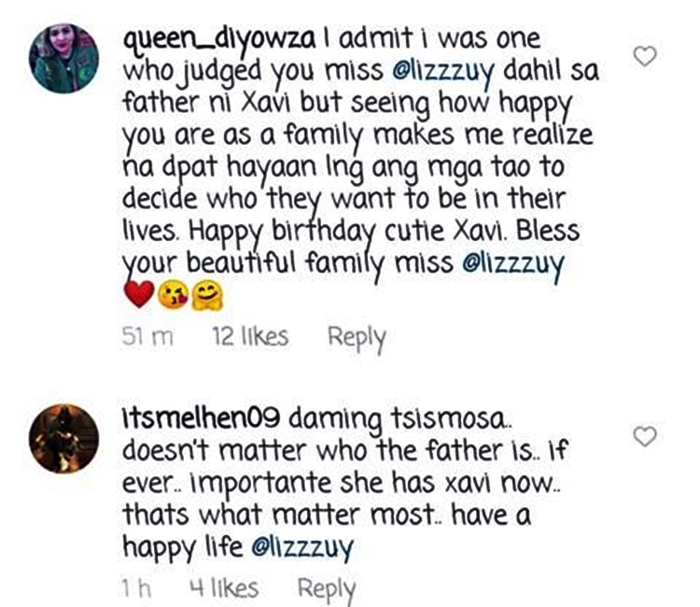Click the hugging face emoji

tap(207, 296)
